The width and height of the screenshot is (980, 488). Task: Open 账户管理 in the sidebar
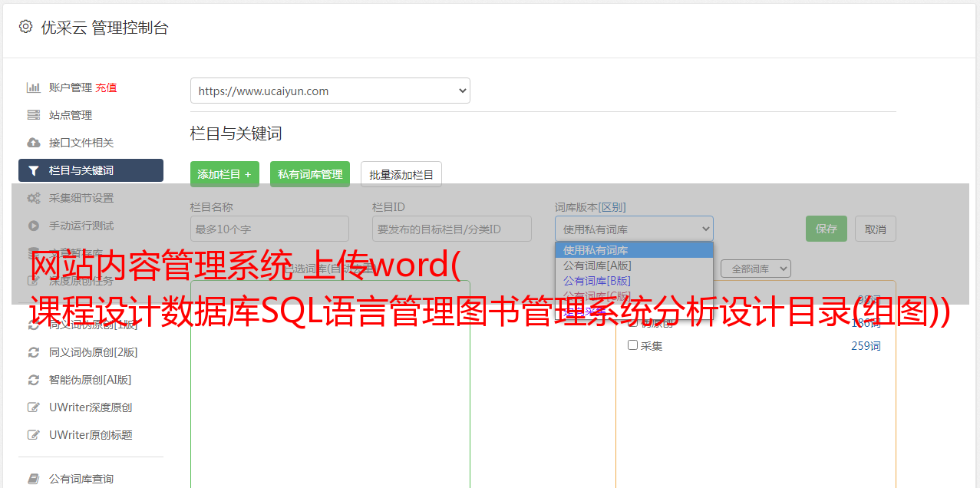click(71, 87)
